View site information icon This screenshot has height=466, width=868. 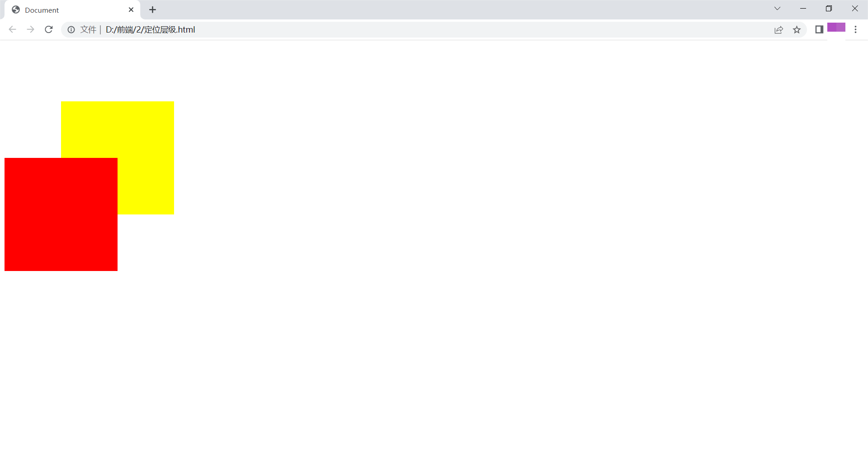(71, 29)
